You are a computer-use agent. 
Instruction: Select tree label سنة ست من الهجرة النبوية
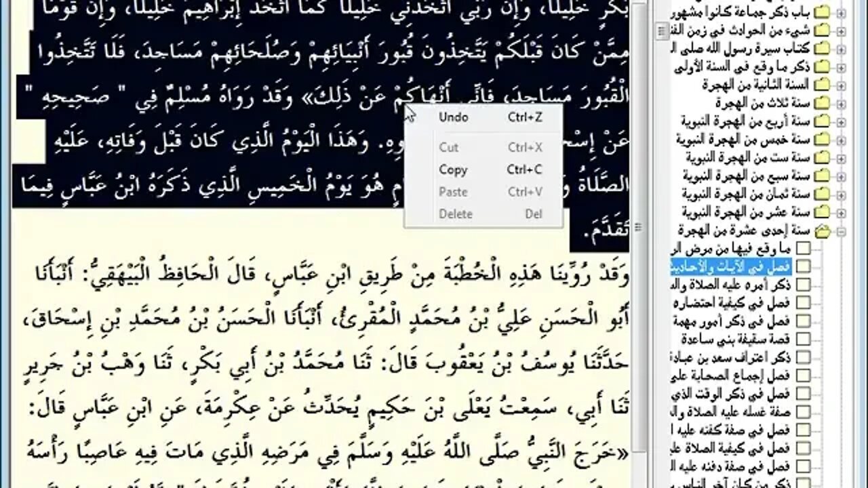[x=749, y=157]
